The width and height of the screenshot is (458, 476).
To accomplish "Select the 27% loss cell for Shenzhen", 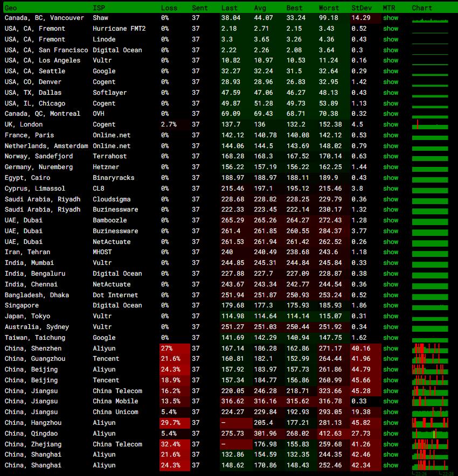I will [x=175, y=348].
